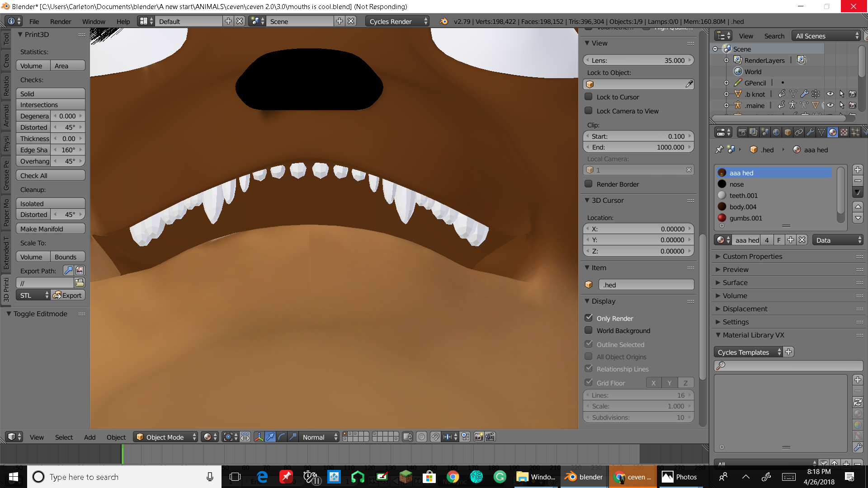Viewport: 868px width, 488px height.
Task: Open the Render properties camera tab
Action: (742, 132)
